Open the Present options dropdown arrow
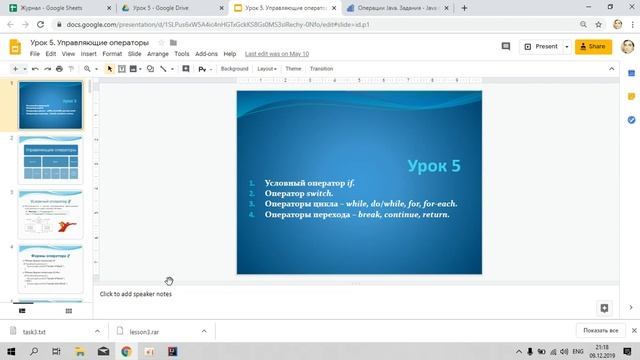The height and width of the screenshot is (360, 640). coord(567,47)
